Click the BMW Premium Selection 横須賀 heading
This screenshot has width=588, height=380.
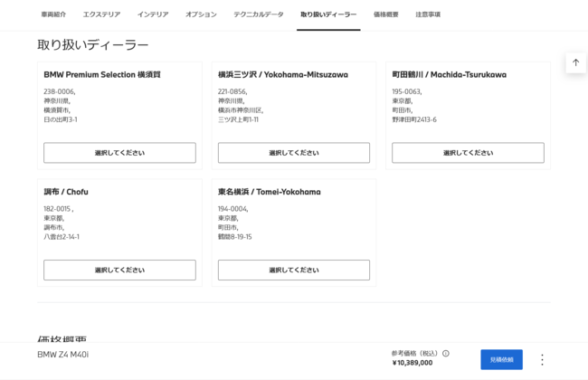point(102,74)
